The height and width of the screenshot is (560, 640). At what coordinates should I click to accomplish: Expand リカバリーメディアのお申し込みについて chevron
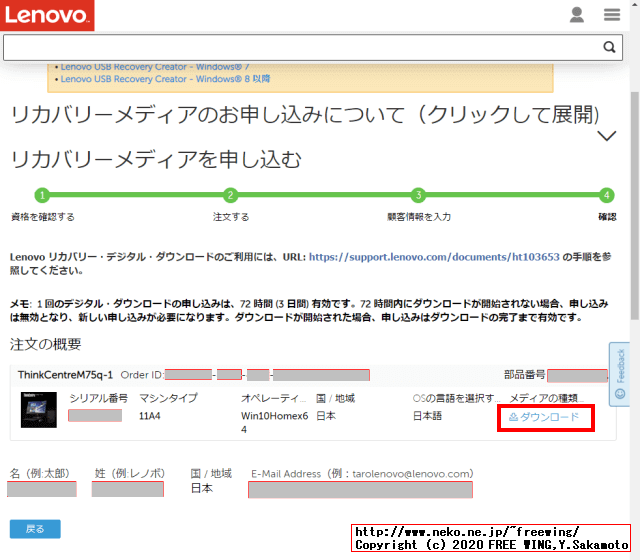(606, 136)
